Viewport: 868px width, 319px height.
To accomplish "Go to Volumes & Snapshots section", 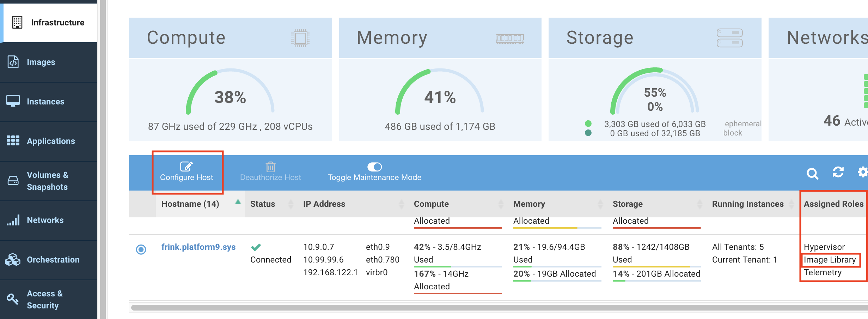I will coord(47,181).
